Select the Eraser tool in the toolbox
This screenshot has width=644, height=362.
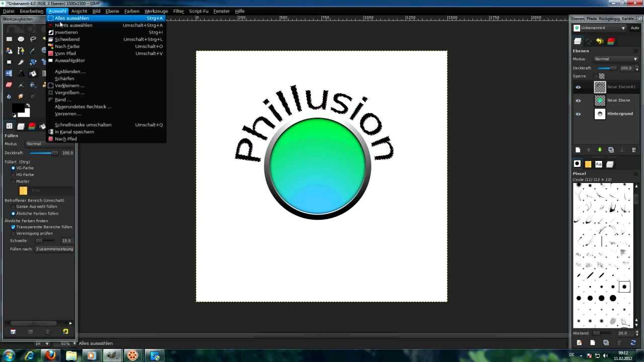pos(9,85)
